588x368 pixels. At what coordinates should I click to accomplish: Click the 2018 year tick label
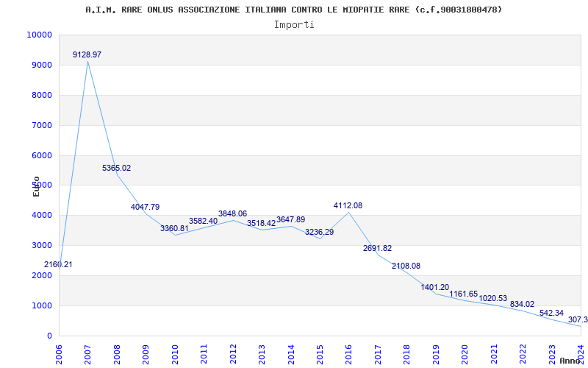click(407, 354)
